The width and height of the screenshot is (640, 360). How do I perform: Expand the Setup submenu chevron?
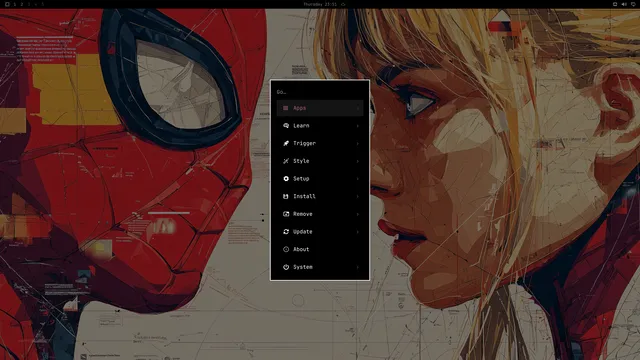tap(358, 179)
